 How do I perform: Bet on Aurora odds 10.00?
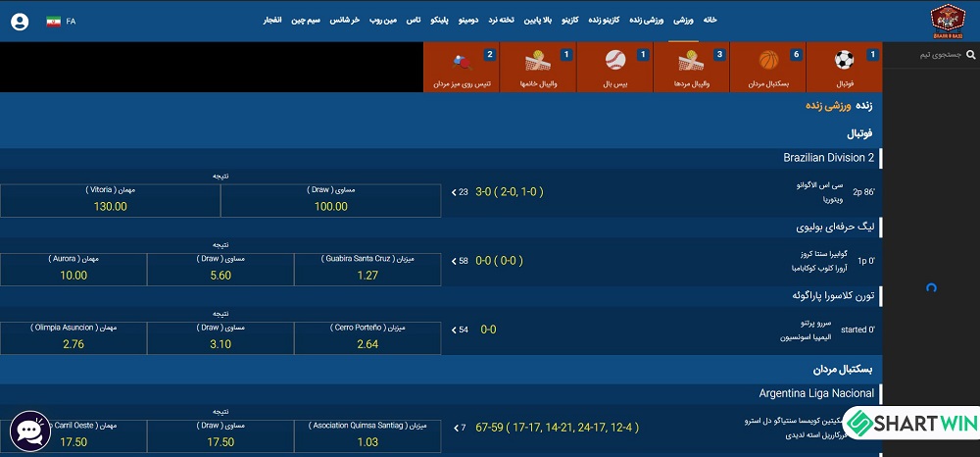point(73,270)
